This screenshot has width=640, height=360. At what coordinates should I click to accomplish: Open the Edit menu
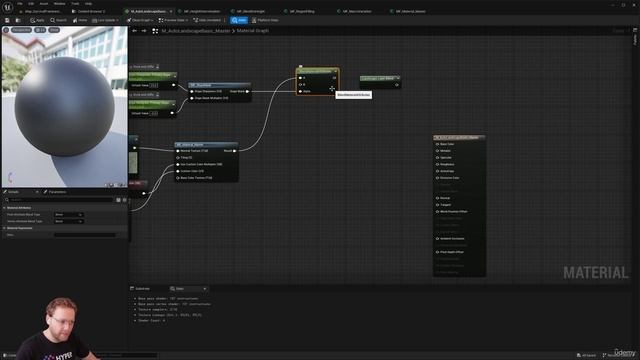click(x=31, y=4)
